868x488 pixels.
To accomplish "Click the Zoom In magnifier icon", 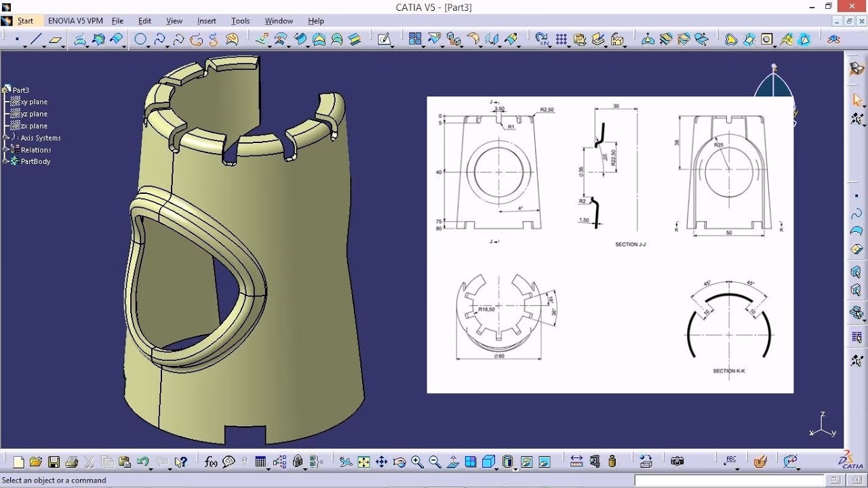I will point(416,463).
